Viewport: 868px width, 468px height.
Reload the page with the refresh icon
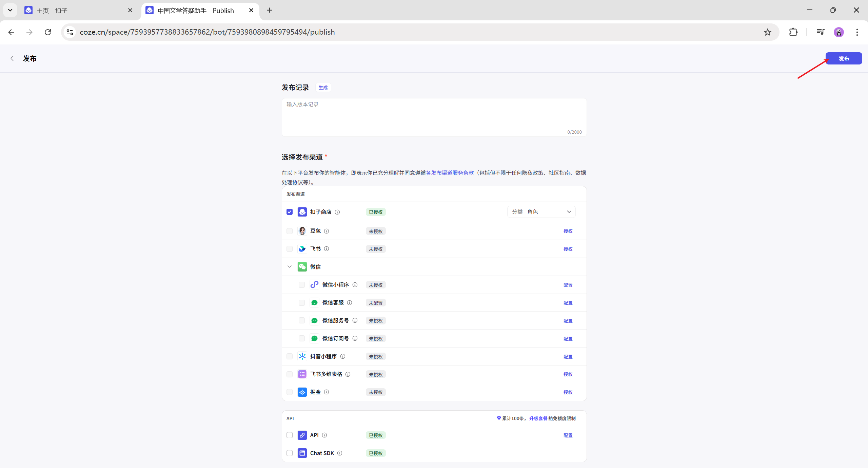tap(48, 32)
